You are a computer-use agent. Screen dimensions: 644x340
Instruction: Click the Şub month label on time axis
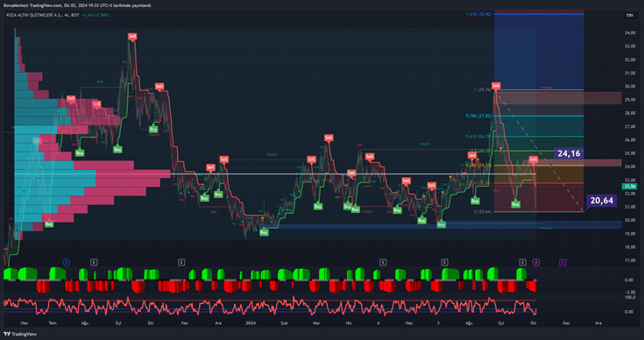point(284,323)
